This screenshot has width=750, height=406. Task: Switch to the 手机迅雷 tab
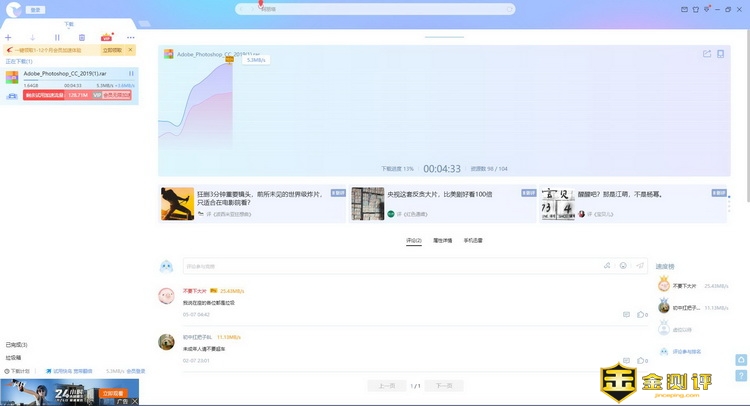coord(473,241)
